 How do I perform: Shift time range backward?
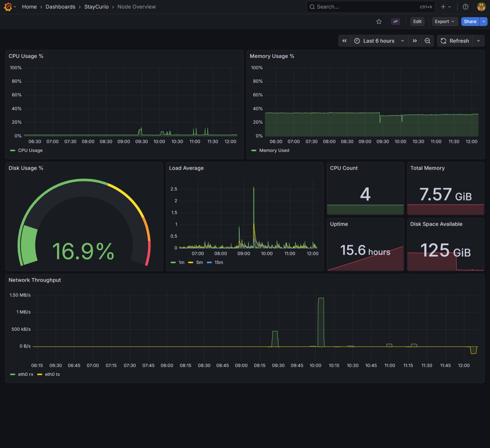point(344,41)
